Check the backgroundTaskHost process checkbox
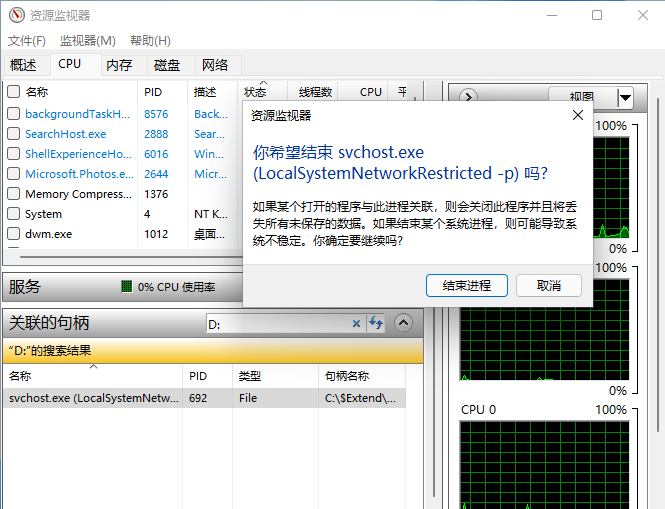665x509 pixels. [x=14, y=114]
